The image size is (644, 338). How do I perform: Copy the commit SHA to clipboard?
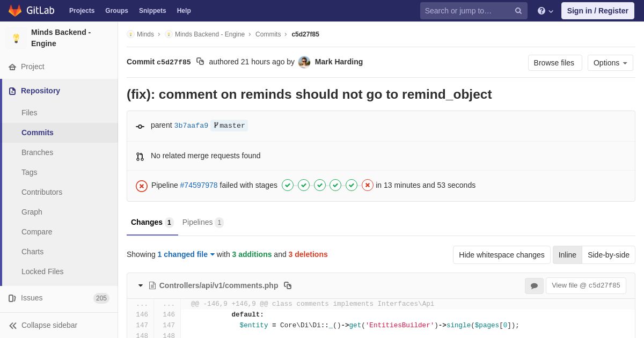200,62
